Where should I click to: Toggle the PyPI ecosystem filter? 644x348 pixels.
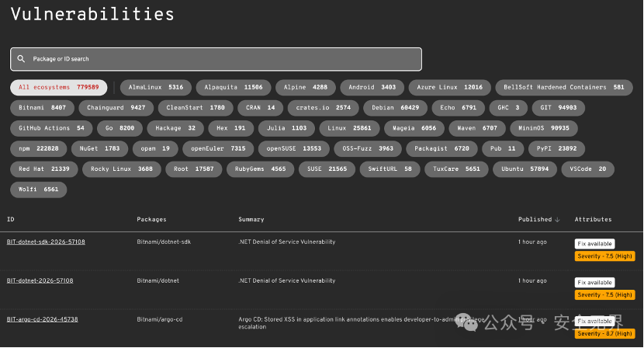(556, 148)
